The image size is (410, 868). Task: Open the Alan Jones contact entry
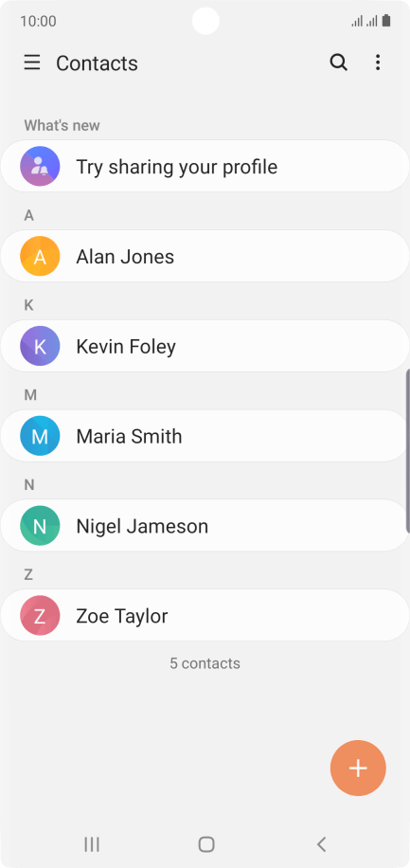tap(205, 256)
